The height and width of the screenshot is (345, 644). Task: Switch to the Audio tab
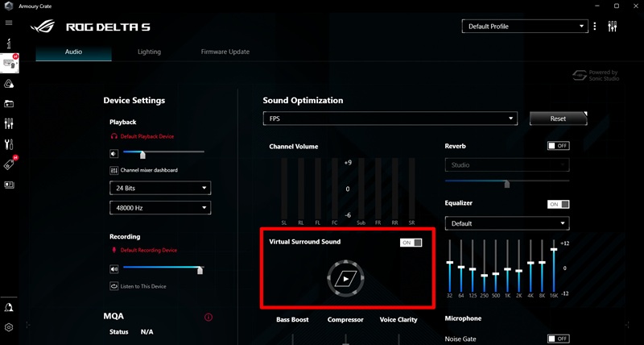[x=73, y=52]
